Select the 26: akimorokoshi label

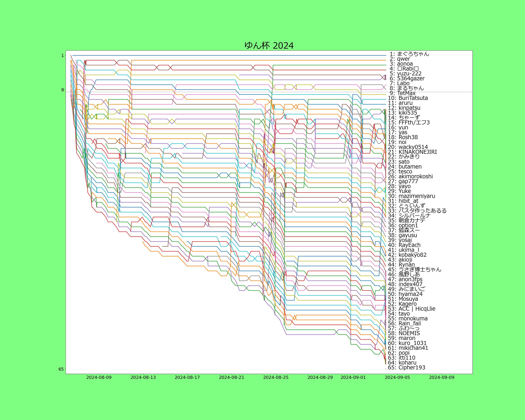410,177
